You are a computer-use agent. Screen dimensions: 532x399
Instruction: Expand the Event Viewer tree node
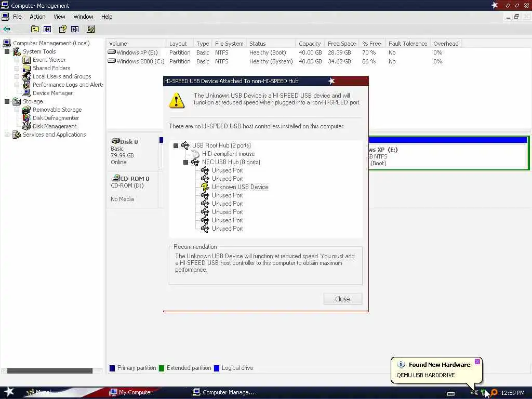point(17,60)
